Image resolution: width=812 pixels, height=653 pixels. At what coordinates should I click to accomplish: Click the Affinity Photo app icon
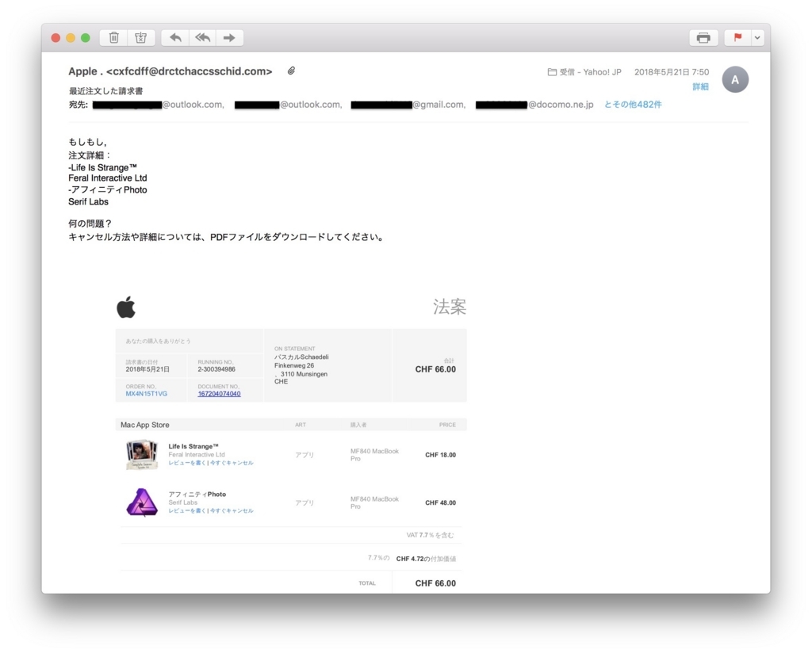point(142,502)
